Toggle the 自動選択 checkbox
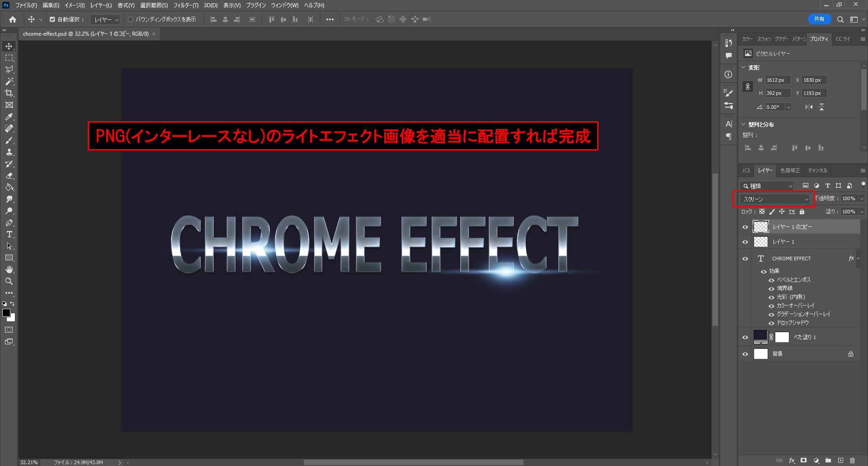This screenshot has height=466, width=868. coord(52,19)
